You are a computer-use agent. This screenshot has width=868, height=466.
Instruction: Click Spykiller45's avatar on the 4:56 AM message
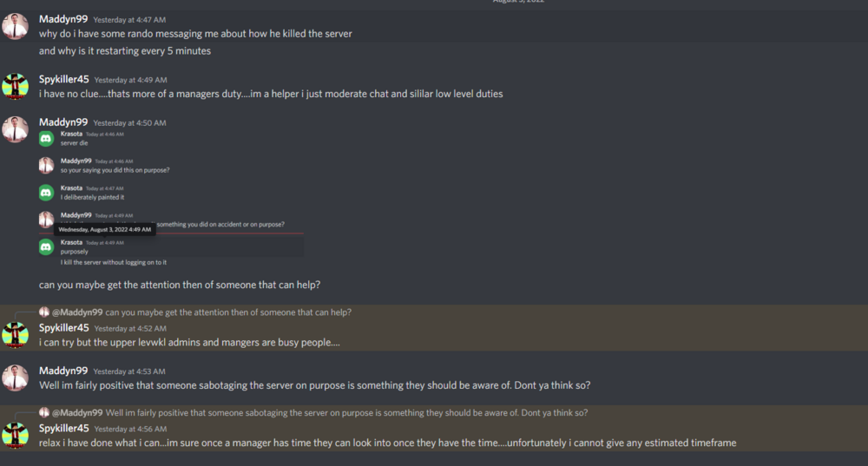tap(15, 435)
